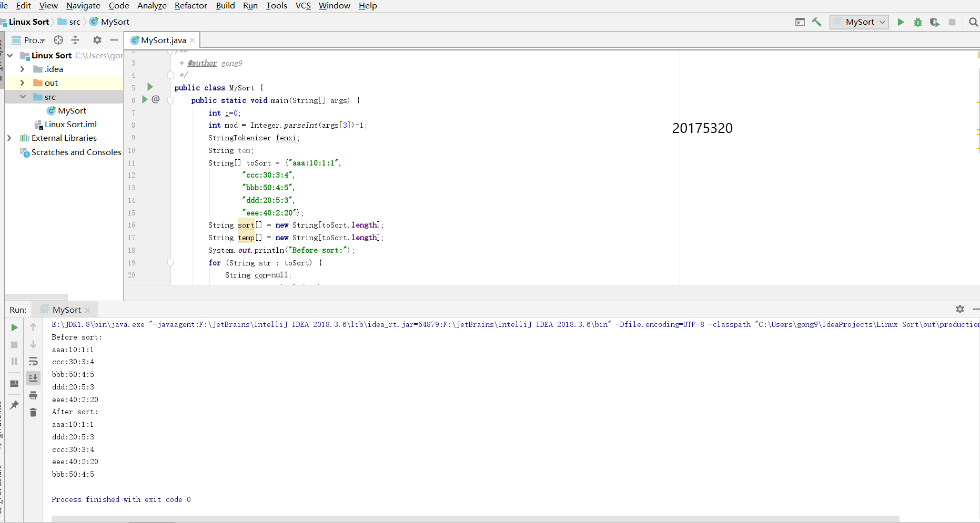980x523 pixels.
Task: Build project with the hammer icon
Action: tap(817, 22)
